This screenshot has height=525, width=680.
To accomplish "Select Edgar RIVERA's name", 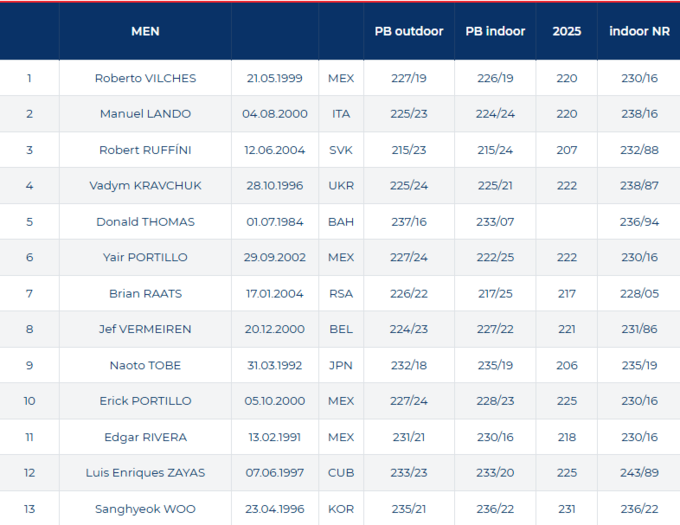I will tap(145, 437).
